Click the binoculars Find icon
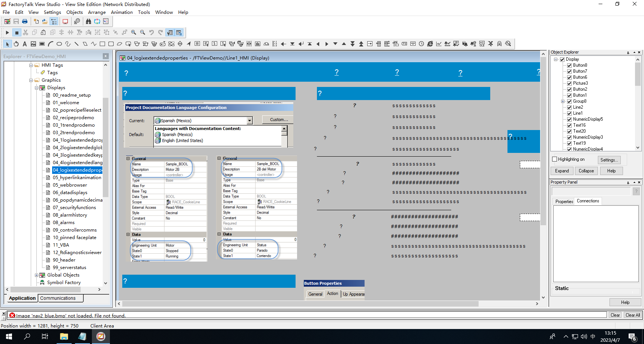Viewport: 644px width, 344px height. point(89,21)
